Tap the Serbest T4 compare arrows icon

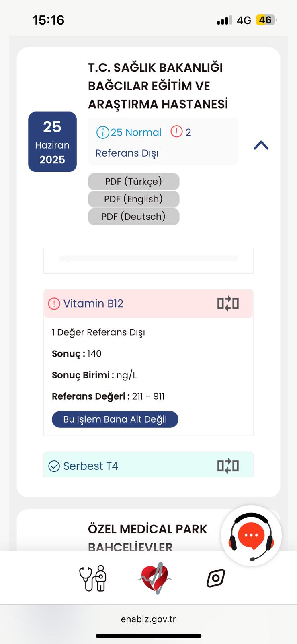(x=228, y=466)
